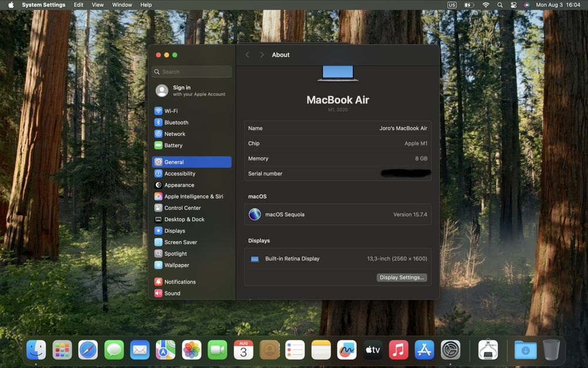Screen dimensions: 588x368
Task: Click the Display Settings... button
Action: coord(402,277)
